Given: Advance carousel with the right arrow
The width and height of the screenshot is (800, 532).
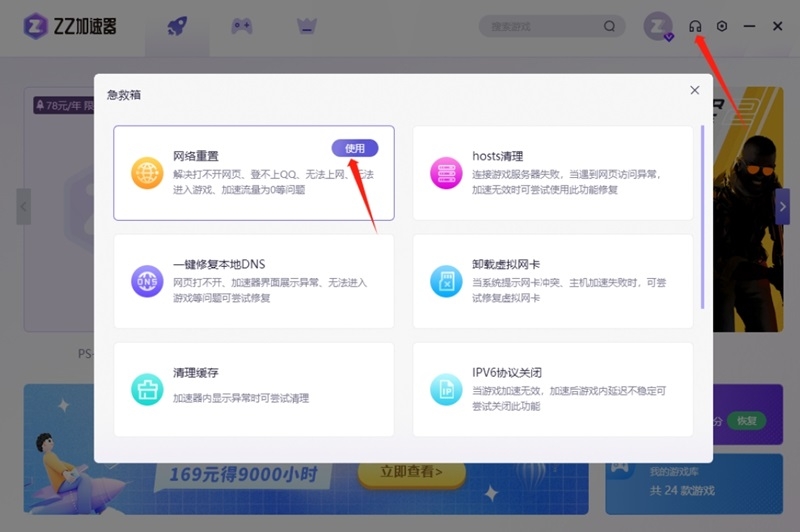Looking at the screenshot, I should [x=782, y=206].
